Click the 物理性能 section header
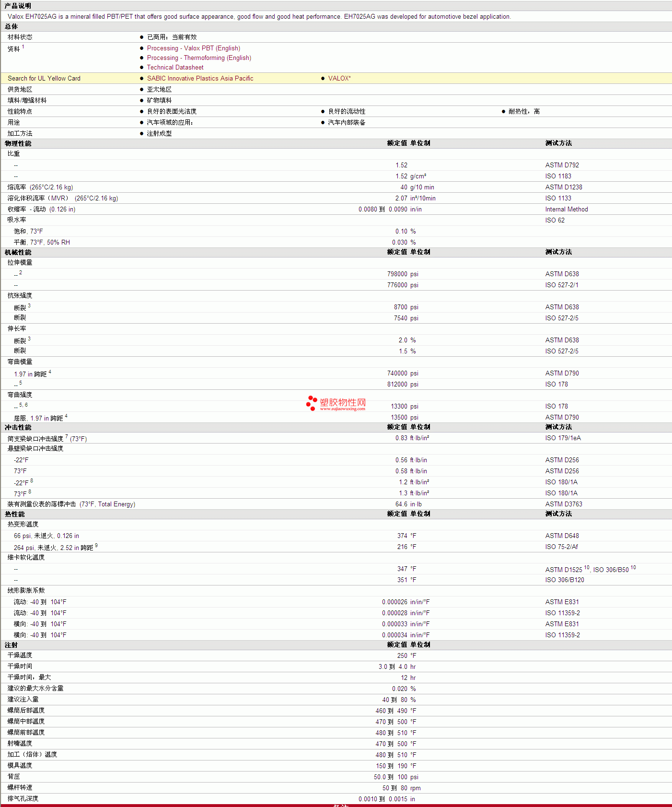 [18, 143]
